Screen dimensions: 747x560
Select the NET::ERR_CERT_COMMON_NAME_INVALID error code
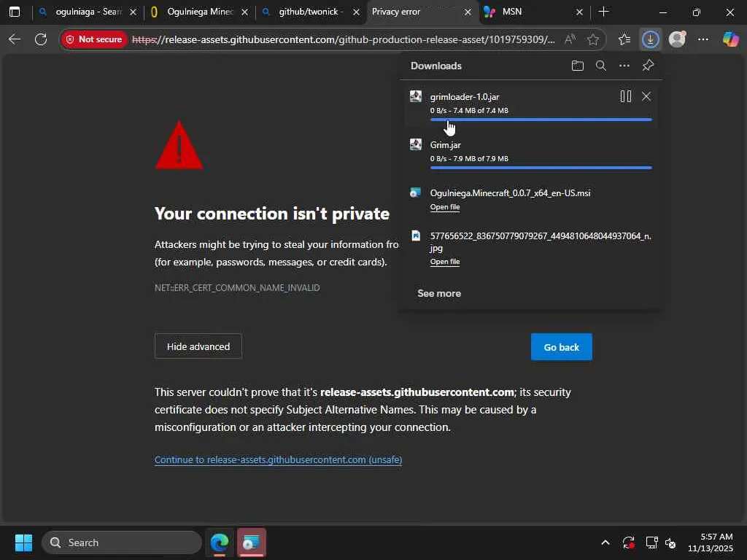[237, 287]
